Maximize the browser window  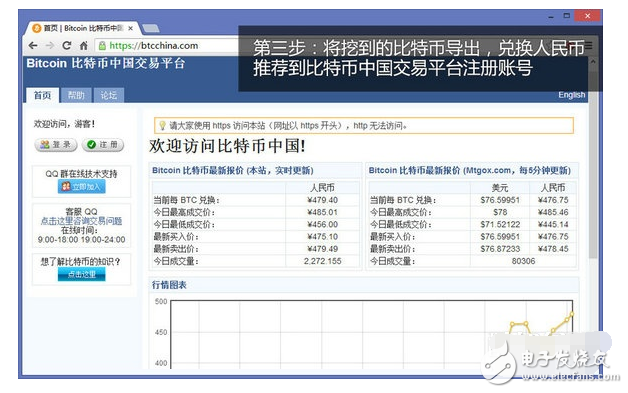(566, 16)
